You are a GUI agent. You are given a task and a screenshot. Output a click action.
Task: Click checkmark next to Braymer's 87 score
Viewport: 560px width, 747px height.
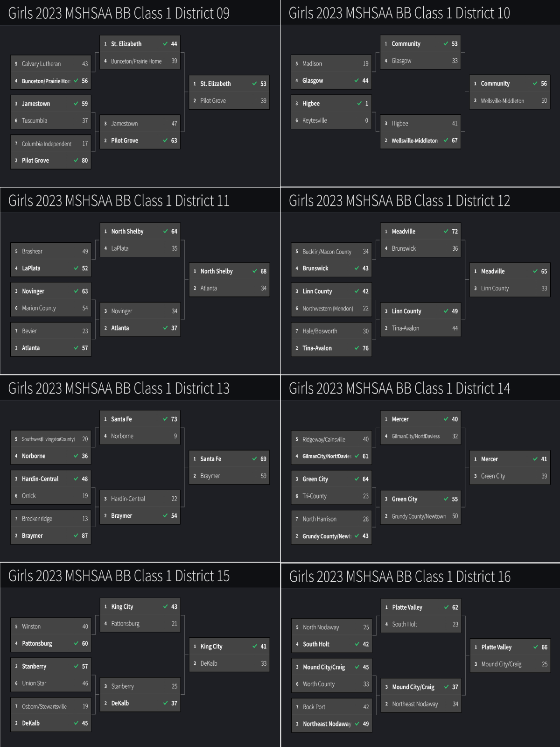click(x=76, y=536)
